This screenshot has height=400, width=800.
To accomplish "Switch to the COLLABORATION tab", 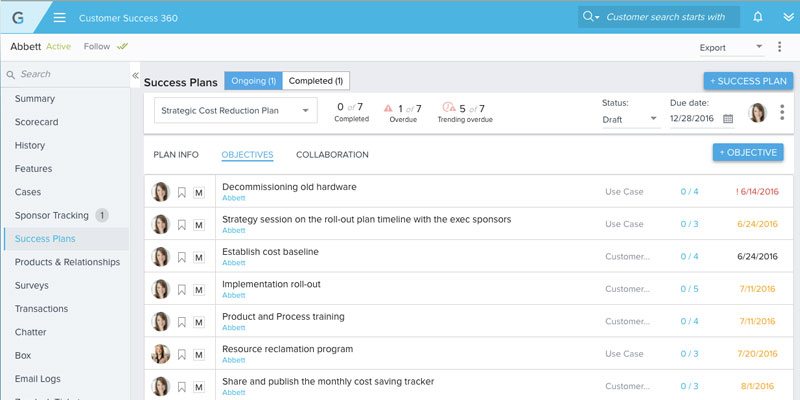I will [x=332, y=155].
